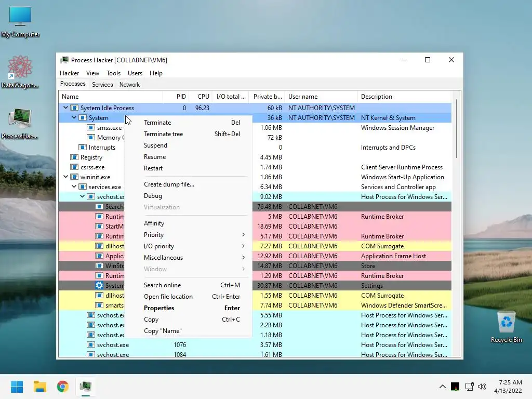Screen dimensions: 532x399
Task: Click the WinStore process row icon
Action: click(99, 265)
